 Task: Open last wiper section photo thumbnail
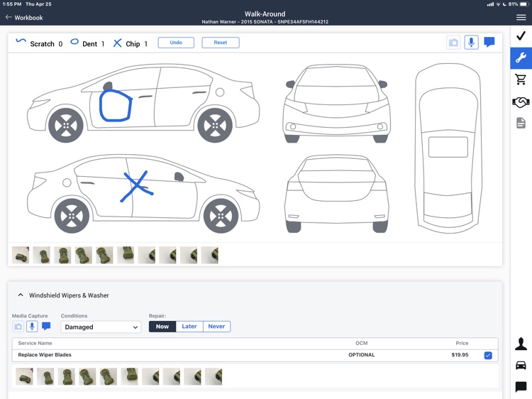214,376
